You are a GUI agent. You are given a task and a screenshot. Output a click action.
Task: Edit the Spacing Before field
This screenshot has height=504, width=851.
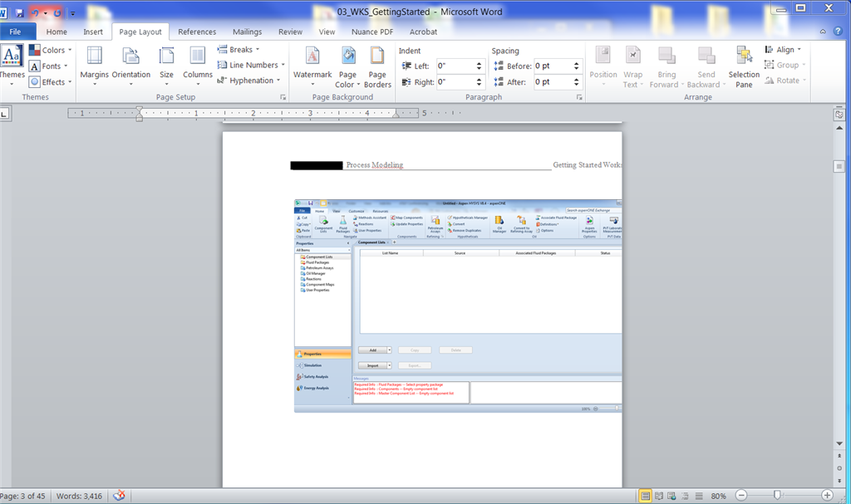553,66
